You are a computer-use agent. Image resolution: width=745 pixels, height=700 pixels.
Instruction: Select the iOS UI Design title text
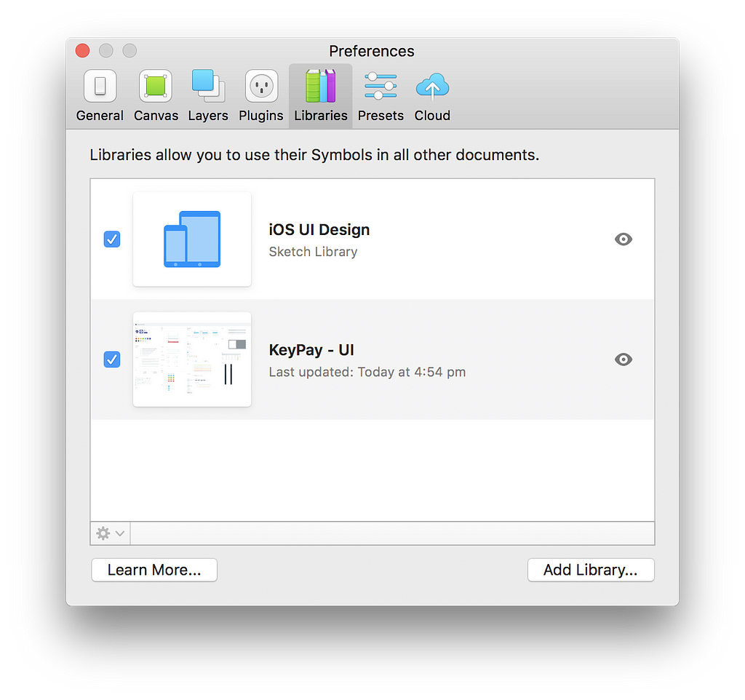pos(319,229)
